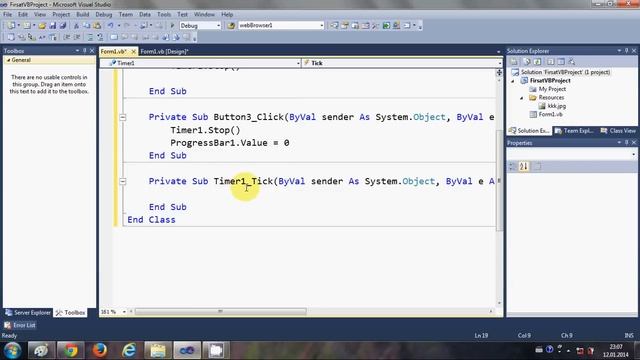Click the Open File folder icon

pyautogui.click(x=42, y=26)
